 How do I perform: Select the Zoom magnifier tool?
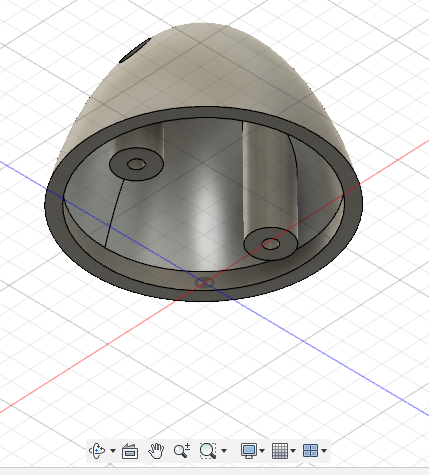pos(182,451)
